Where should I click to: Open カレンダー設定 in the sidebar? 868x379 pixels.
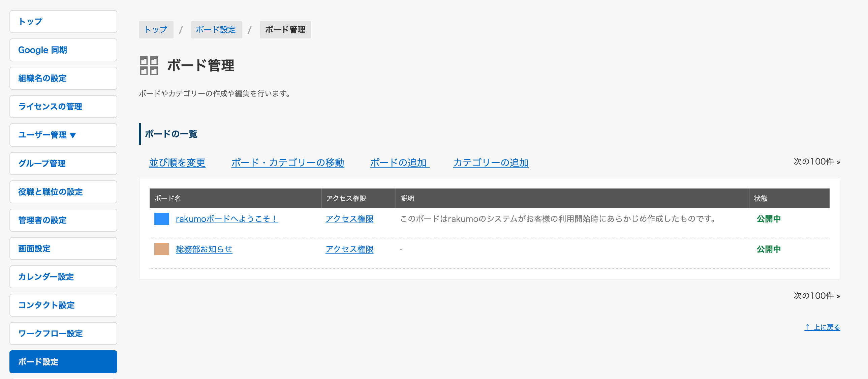[x=63, y=277]
